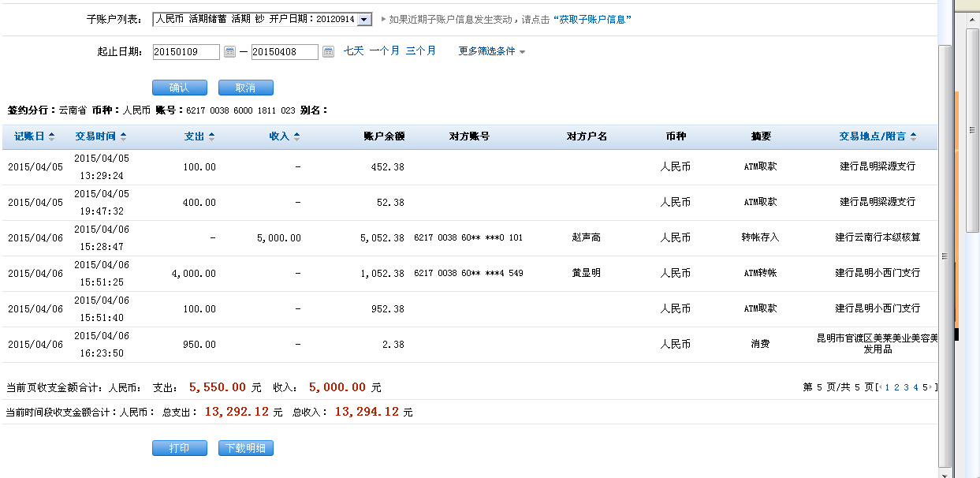This screenshot has width=980, height=478.
Task: Jump to page 3 of results
Action: tap(906, 387)
